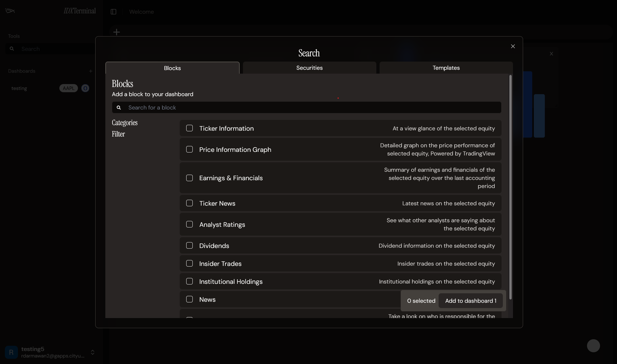Select the Institutional Holdings checkbox

pyautogui.click(x=189, y=281)
